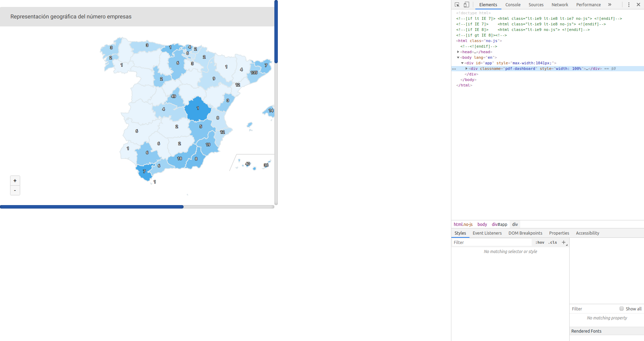
Task: Click the 'No matching selector or style' message
Action: [510, 252]
